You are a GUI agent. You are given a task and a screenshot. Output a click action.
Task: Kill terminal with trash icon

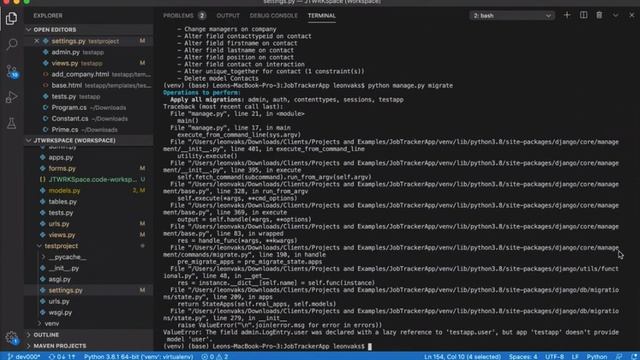599,15
